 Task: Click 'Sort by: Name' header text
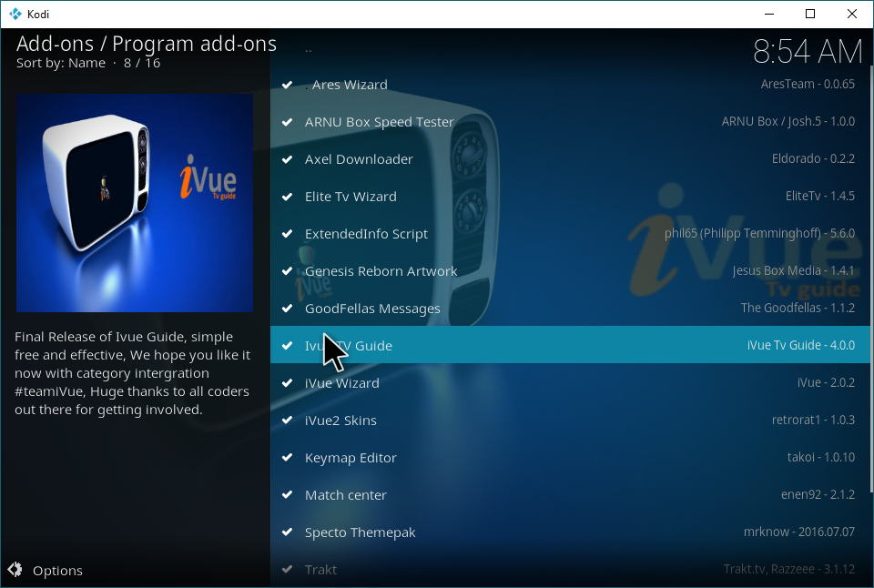tap(61, 63)
